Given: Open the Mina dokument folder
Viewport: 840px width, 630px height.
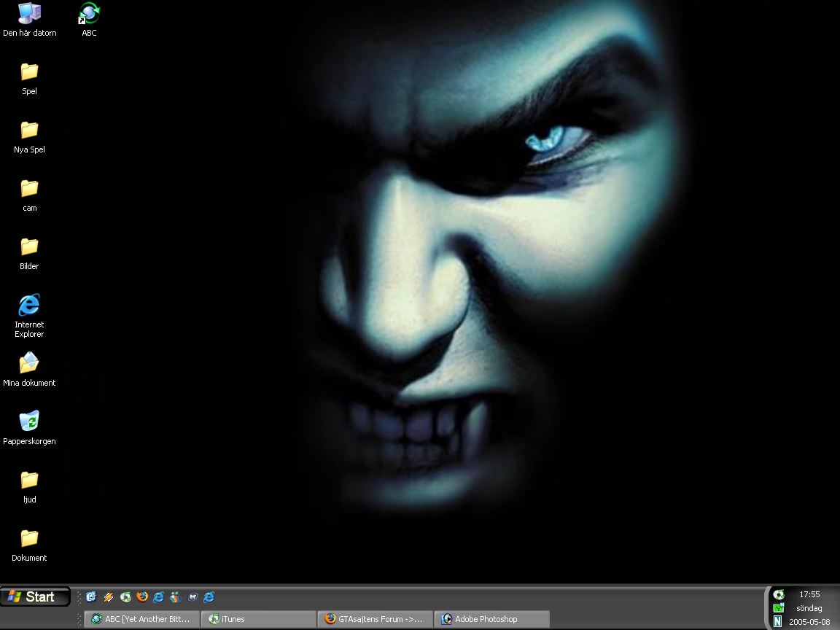Looking at the screenshot, I should (29, 364).
